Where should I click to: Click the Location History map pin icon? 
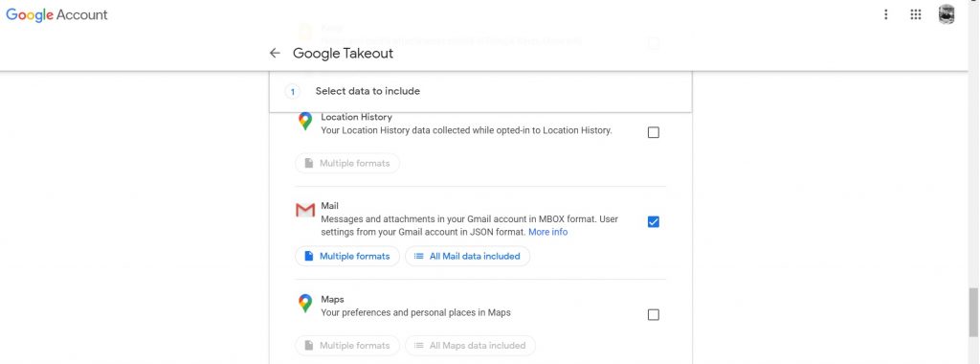pyautogui.click(x=305, y=122)
